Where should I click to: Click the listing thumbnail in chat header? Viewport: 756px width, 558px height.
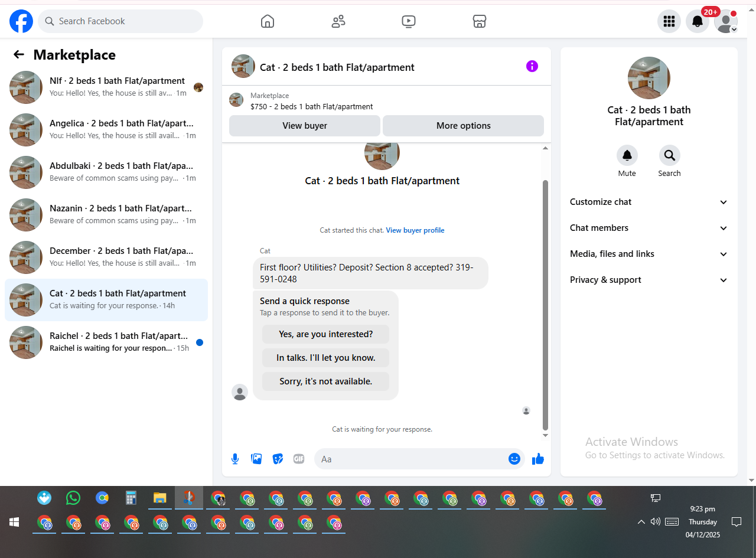(243, 66)
